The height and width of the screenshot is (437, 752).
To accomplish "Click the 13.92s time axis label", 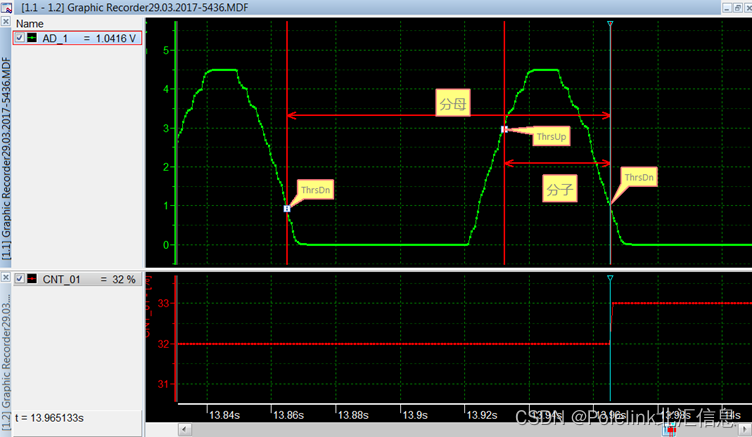I will click(x=482, y=415).
